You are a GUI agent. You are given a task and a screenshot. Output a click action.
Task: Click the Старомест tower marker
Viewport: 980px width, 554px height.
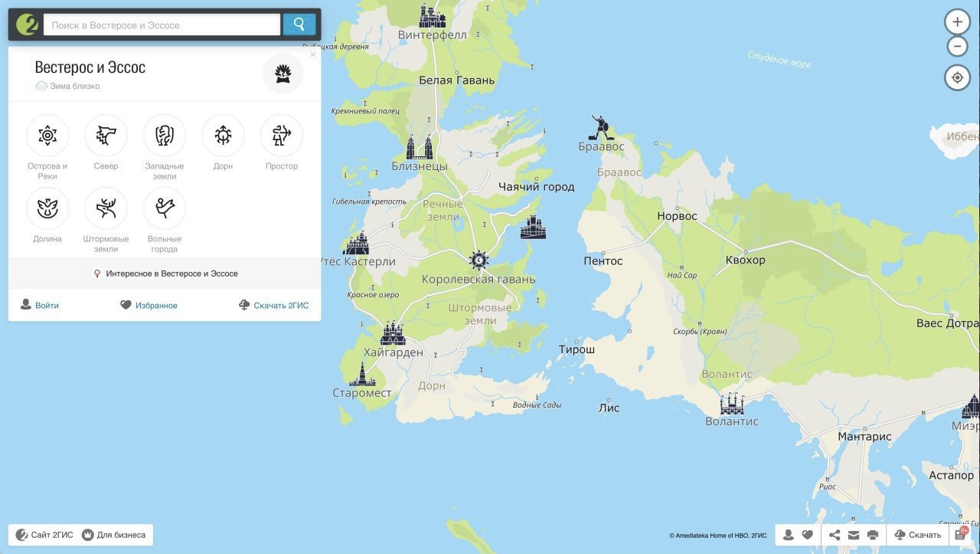pos(362,374)
